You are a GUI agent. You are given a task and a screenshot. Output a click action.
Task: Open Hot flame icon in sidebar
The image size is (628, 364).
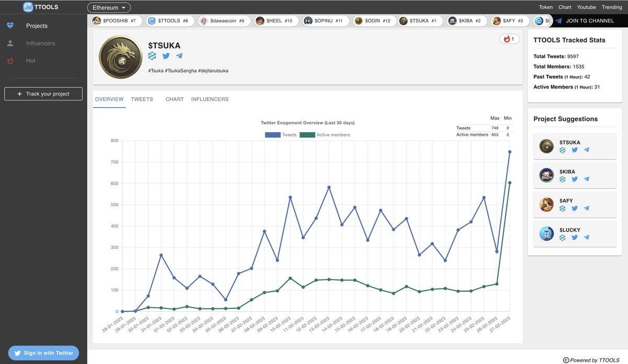[x=10, y=61]
